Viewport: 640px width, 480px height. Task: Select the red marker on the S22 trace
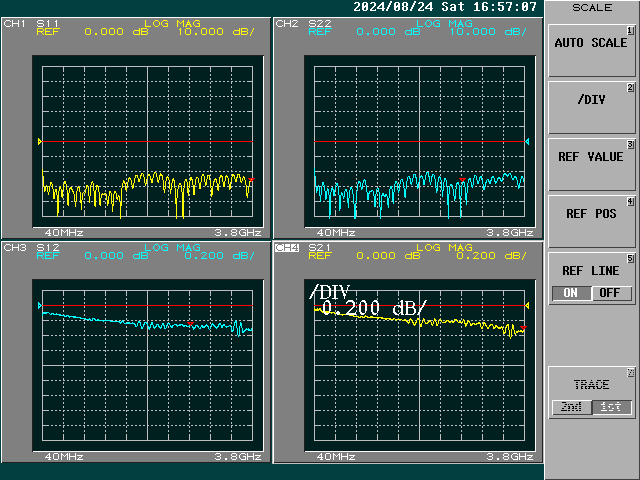coord(462,180)
